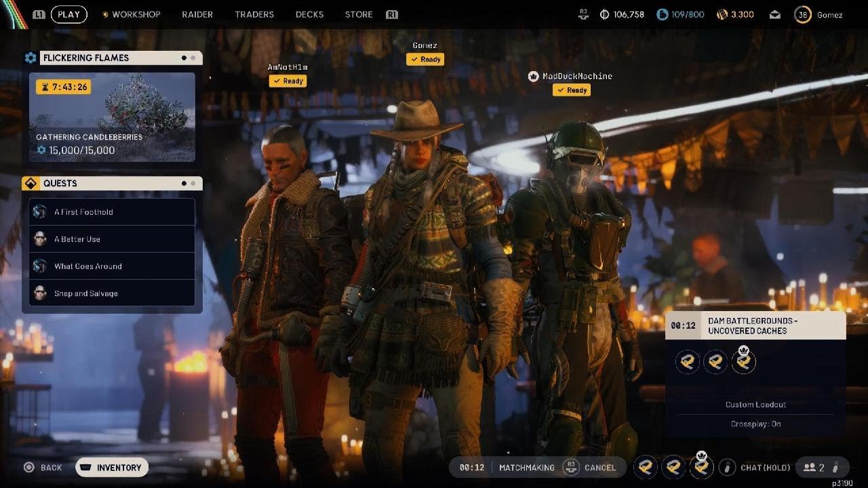Click the second squad emblem in map panel
Screen dimensions: 868x488
coord(715,362)
